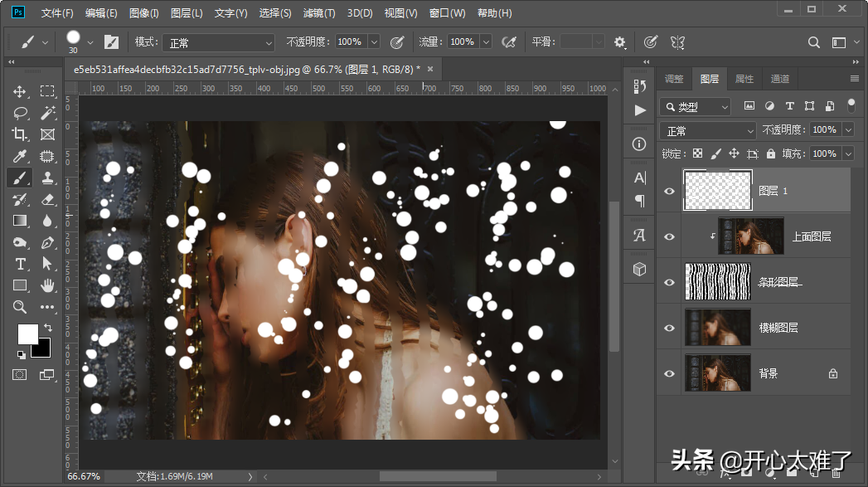Select the Rectangle shape tool
868x487 pixels.
[x=20, y=285]
